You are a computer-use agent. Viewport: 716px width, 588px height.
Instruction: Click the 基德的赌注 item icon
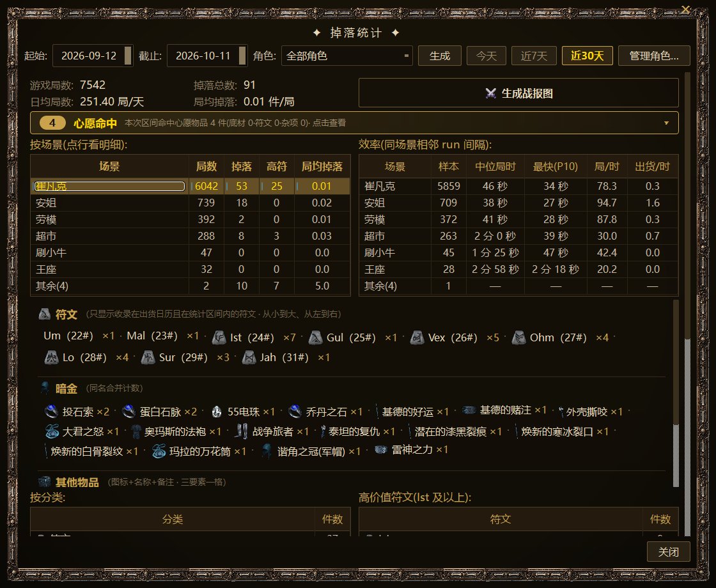tap(469, 410)
